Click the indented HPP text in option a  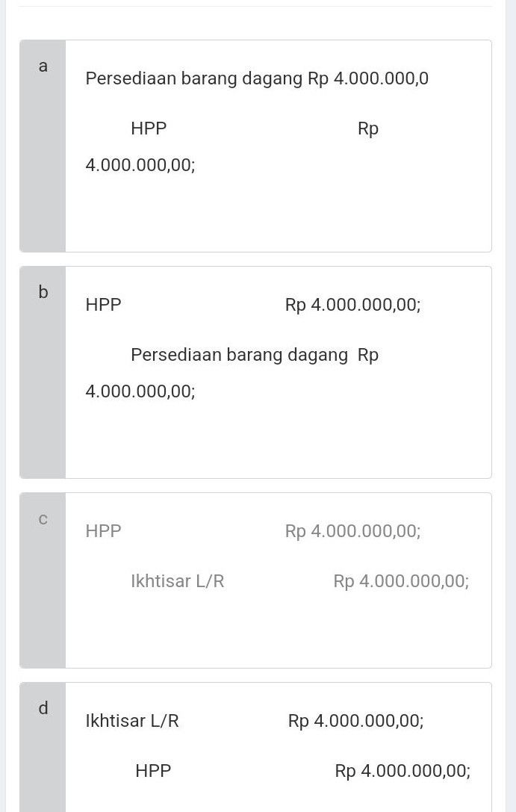coord(149,128)
